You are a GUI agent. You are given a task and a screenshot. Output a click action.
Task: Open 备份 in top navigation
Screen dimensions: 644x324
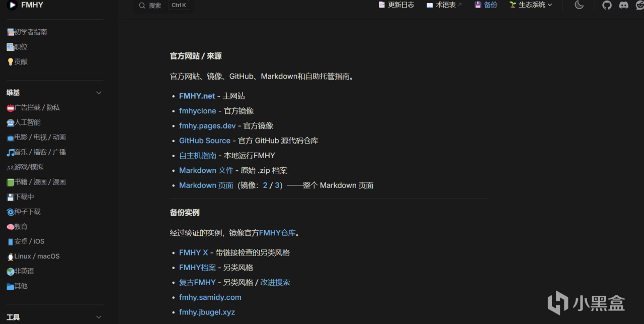486,5
